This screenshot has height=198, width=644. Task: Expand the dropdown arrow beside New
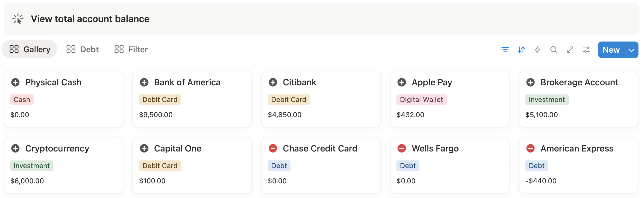pos(631,50)
